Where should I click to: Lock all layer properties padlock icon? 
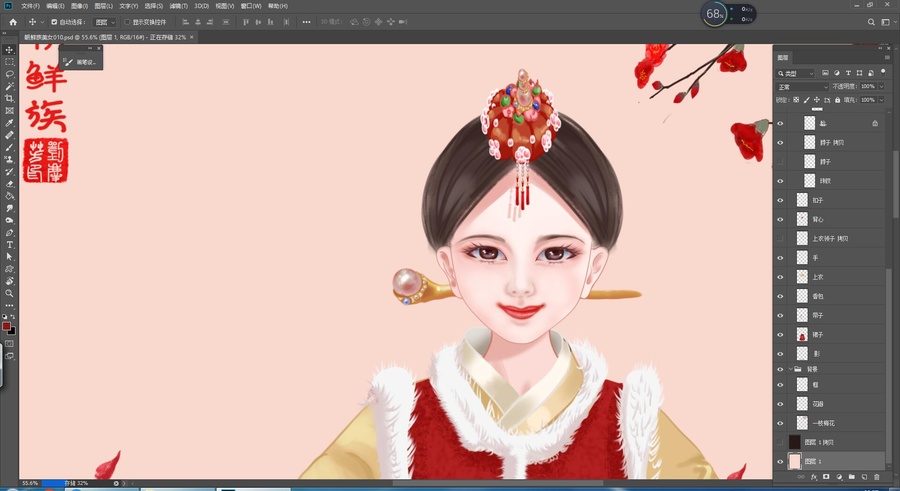click(x=837, y=100)
